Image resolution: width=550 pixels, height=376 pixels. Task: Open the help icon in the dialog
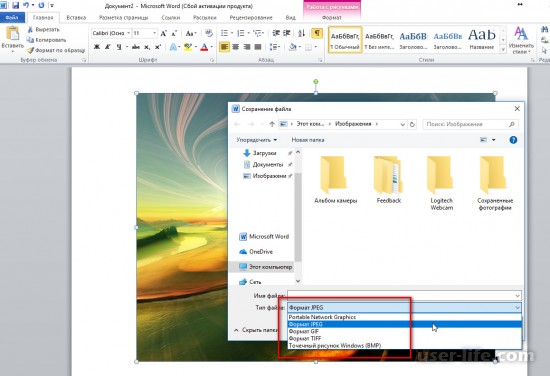tap(513, 140)
